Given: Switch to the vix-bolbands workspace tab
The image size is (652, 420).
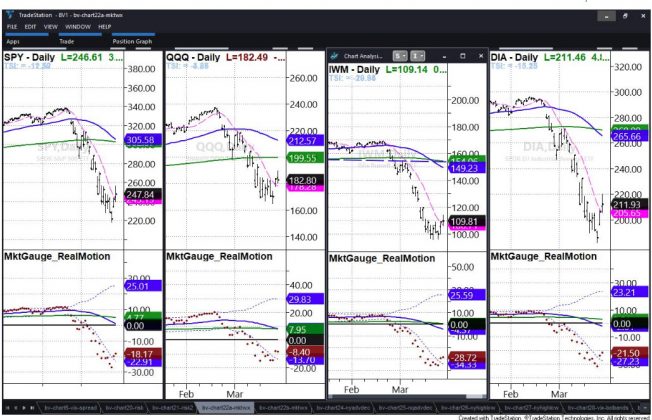Looking at the screenshot, I should pyautogui.click(x=598, y=408).
